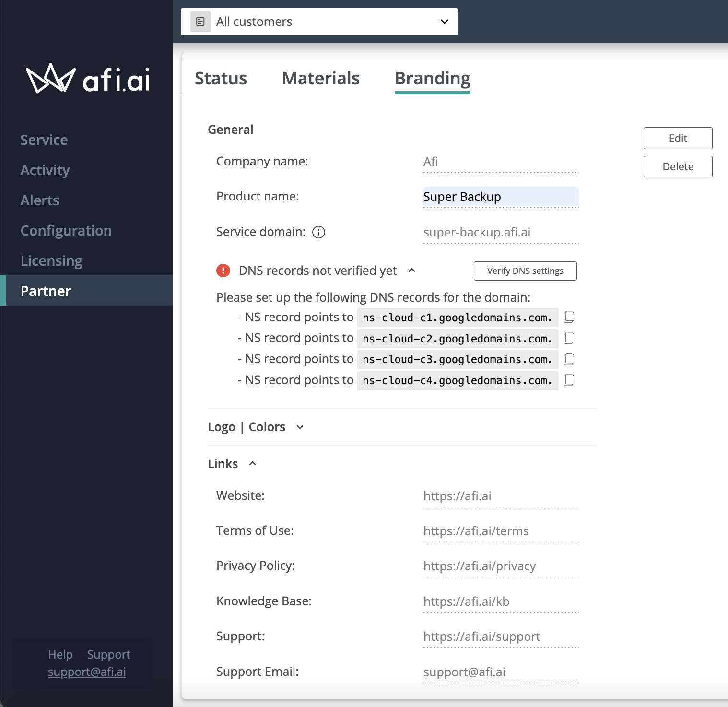Copy the ns-cloud-c3 NS record

click(x=569, y=359)
